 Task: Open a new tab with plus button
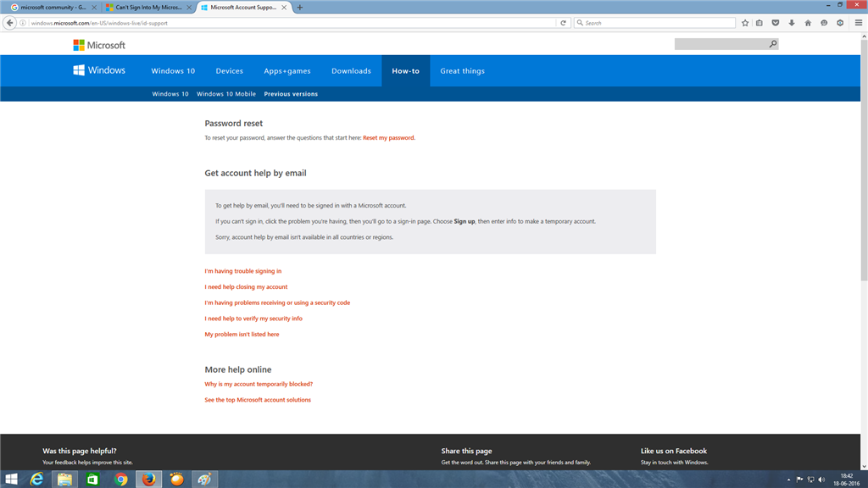tap(299, 7)
